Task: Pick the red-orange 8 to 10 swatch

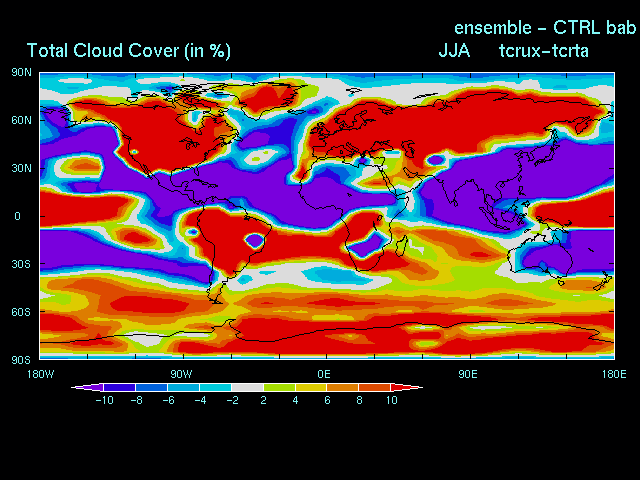Action: pyautogui.click(x=375, y=387)
